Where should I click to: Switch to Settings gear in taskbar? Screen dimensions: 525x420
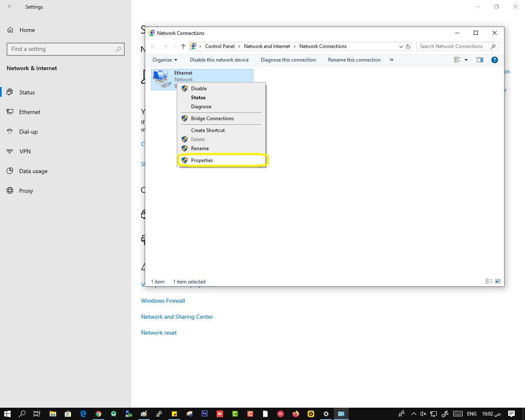pyautogui.click(x=326, y=414)
